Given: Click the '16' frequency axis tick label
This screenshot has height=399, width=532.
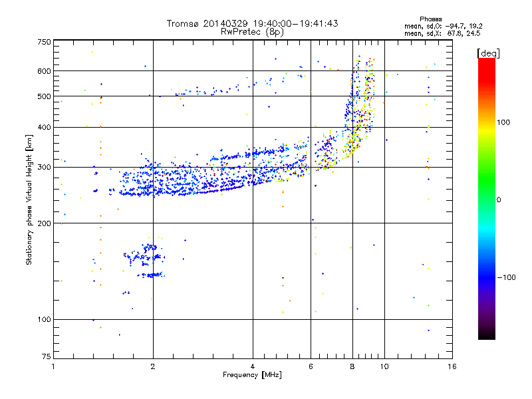Looking at the screenshot, I should pos(452,366).
